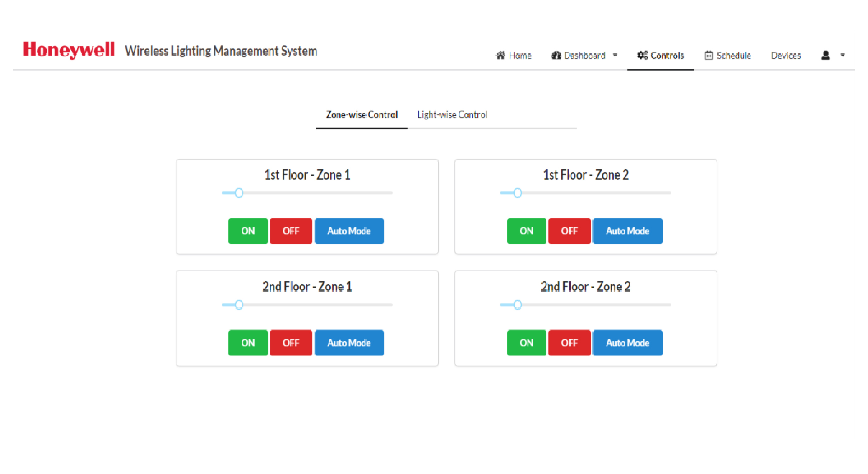Turn OFF 2nd Floor - Zone 1
Screen dimensions: 868x474
click(x=291, y=343)
